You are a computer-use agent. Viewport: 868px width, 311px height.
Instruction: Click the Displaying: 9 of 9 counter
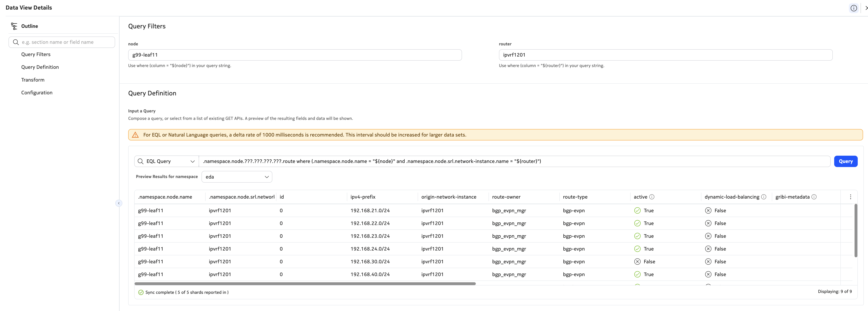pyautogui.click(x=835, y=292)
